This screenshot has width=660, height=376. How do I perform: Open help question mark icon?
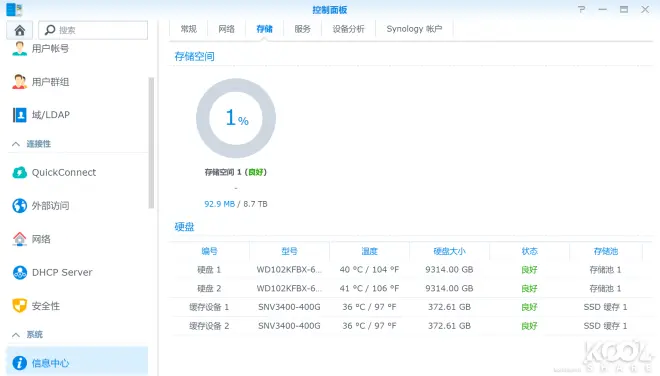tap(581, 9)
